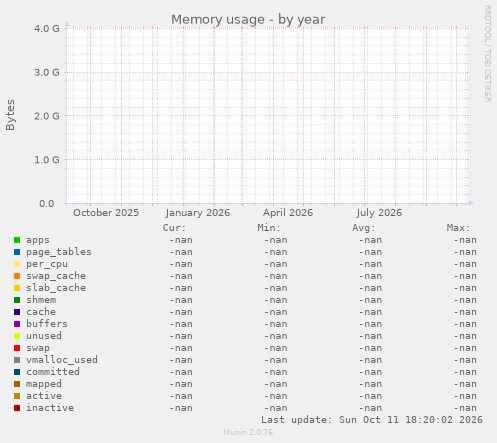
Task: Click the 'slab_cache' legend label
Action: click(56, 288)
